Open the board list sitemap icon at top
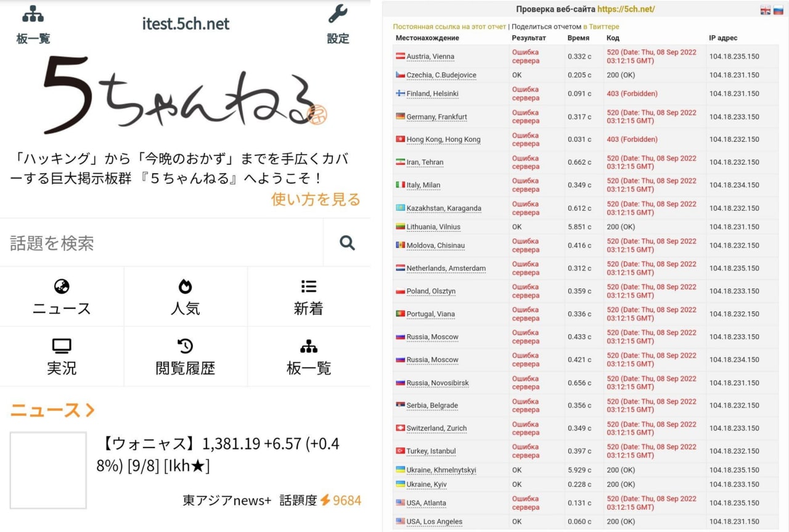 click(x=33, y=14)
